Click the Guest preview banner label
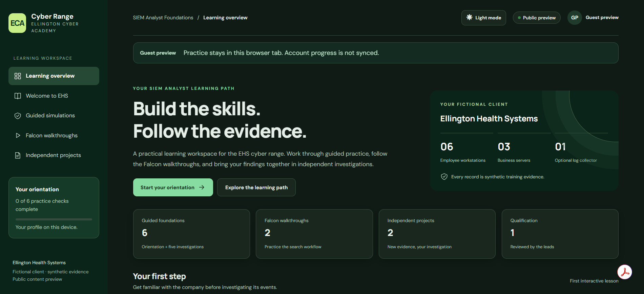 point(158,53)
